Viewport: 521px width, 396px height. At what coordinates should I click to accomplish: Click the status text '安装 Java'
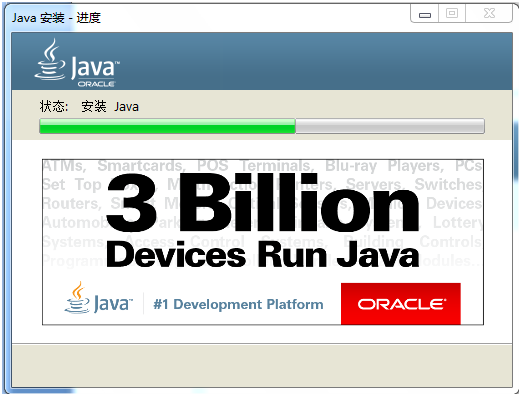click(x=110, y=107)
